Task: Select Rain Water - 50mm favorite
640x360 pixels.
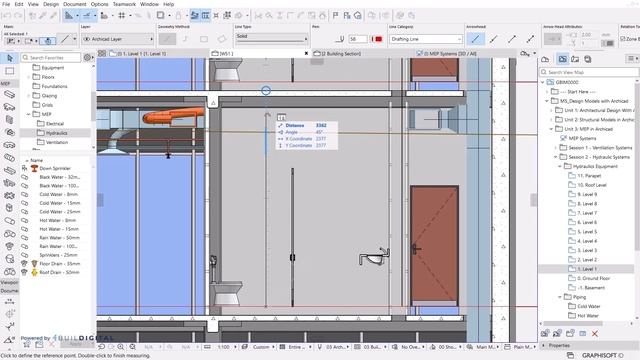Action: coord(59,238)
